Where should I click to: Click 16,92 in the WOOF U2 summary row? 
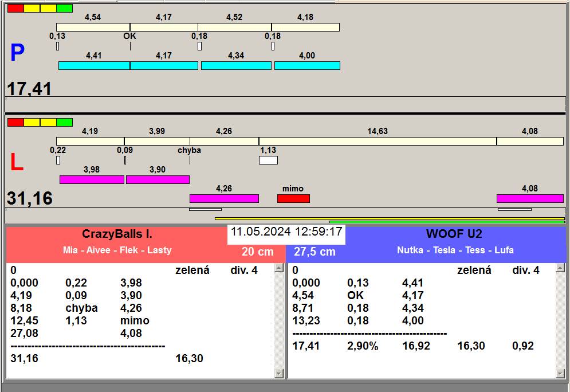pos(416,346)
